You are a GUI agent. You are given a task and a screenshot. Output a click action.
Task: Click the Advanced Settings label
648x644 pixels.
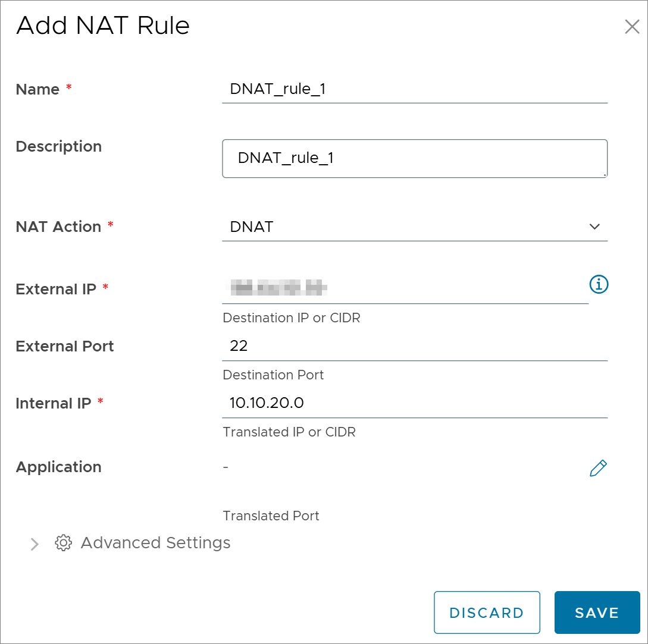pyautogui.click(x=155, y=543)
